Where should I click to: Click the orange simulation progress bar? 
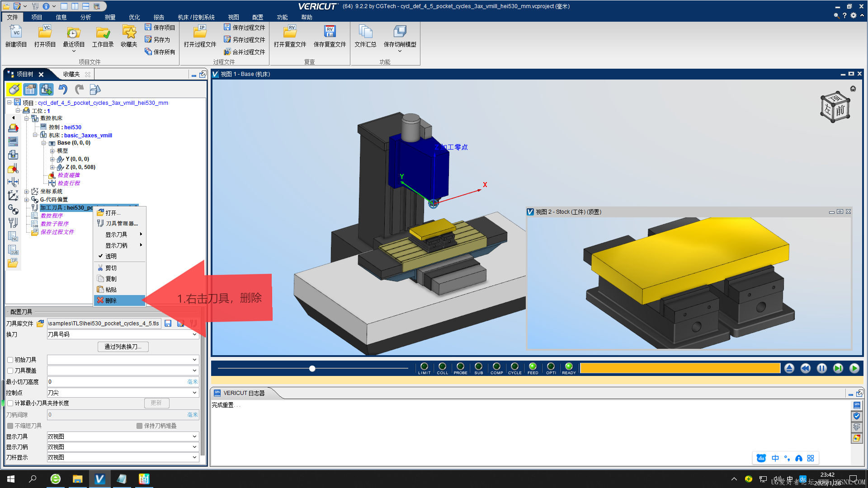point(680,368)
